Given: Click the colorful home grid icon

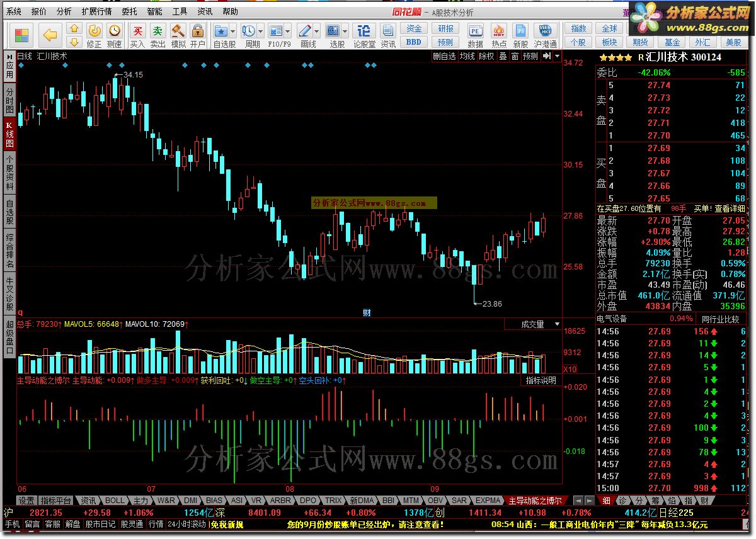Looking at the screenshot, I should tap(21, 35).
